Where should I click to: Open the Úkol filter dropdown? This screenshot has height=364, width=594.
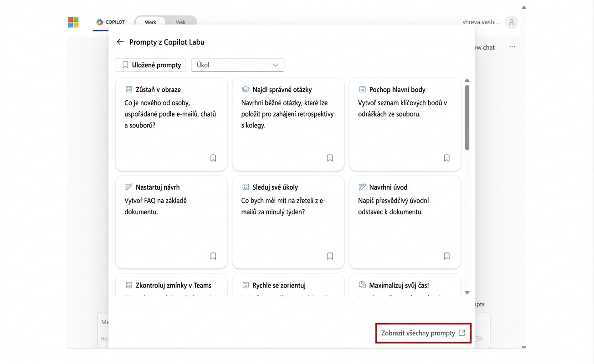pos(238,65)
